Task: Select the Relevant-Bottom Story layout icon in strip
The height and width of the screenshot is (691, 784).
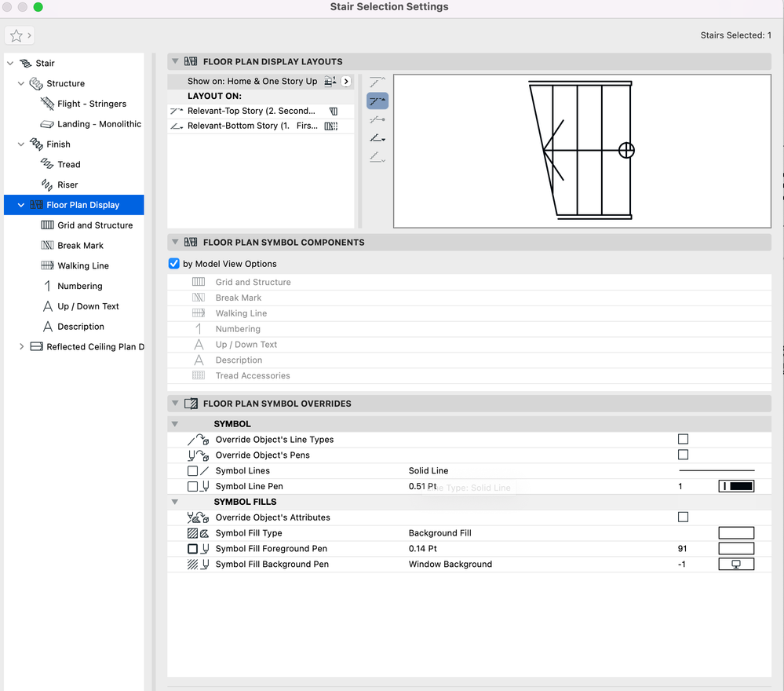Action: [x=377, y=138]
